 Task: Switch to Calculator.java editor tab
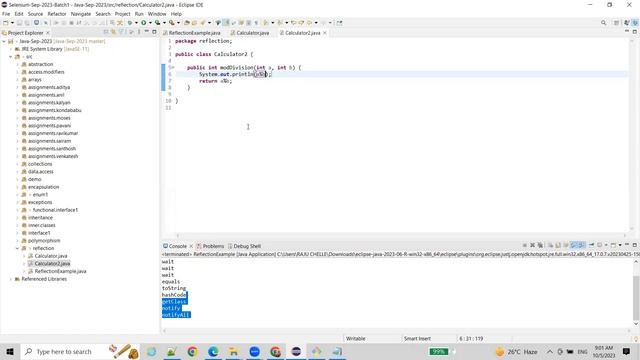coord(249,33)
